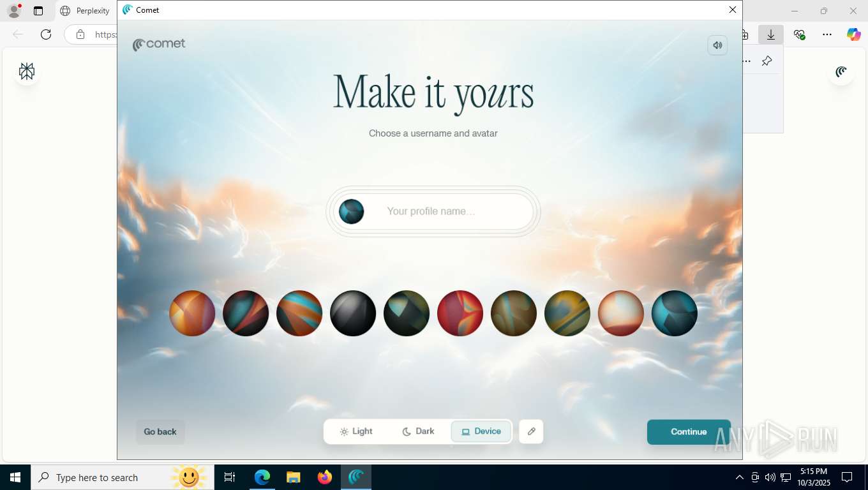Image resolution: width=868 pixels, height=490 pixels.
Task: Open Edge downloads icon
Action: (x=771, y=34)
